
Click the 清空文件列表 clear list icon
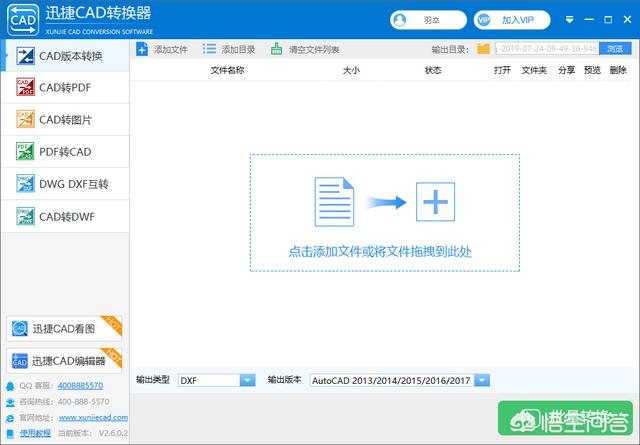point(277,49)
